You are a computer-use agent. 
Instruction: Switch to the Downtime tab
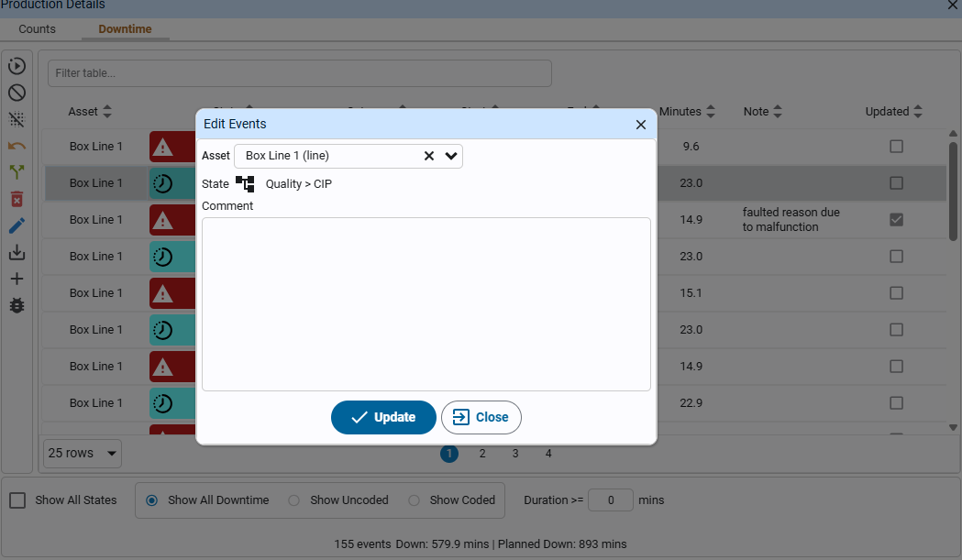[125, 29]
